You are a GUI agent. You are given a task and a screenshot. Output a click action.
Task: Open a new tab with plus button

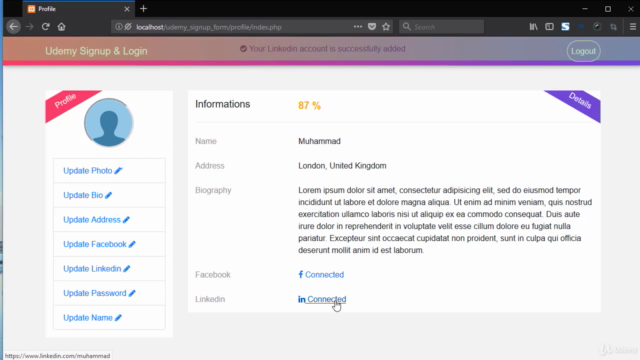tap(143, 9)
